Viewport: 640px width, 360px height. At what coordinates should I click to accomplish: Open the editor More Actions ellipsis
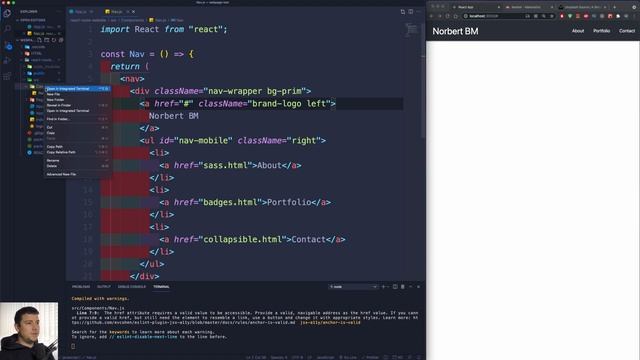(x=418, y=12)
